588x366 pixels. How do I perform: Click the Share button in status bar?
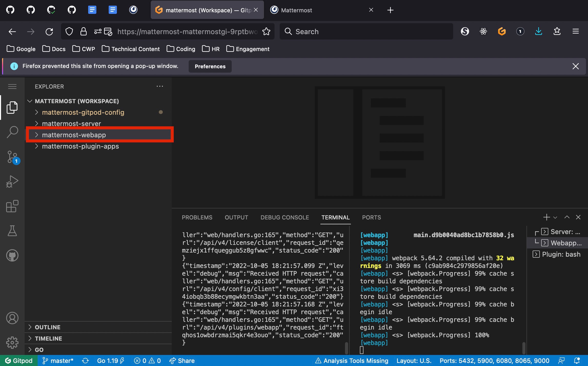point(182,361)
